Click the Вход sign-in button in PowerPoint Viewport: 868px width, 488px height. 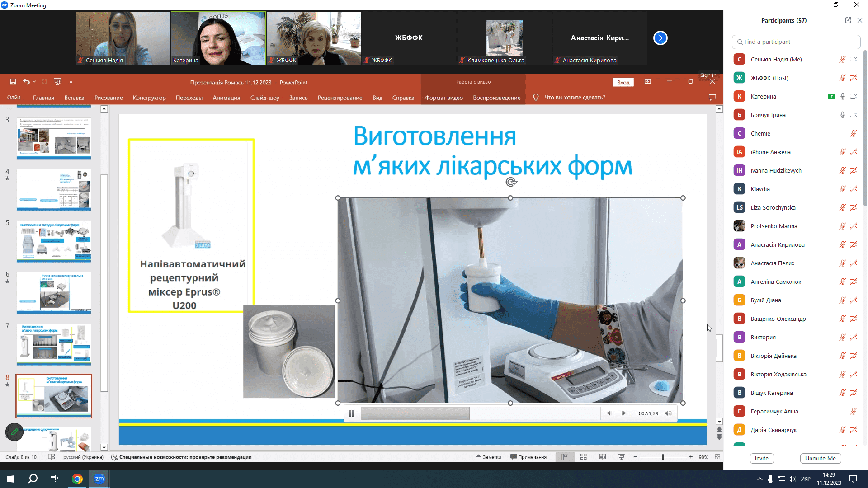tap(623, 82)
